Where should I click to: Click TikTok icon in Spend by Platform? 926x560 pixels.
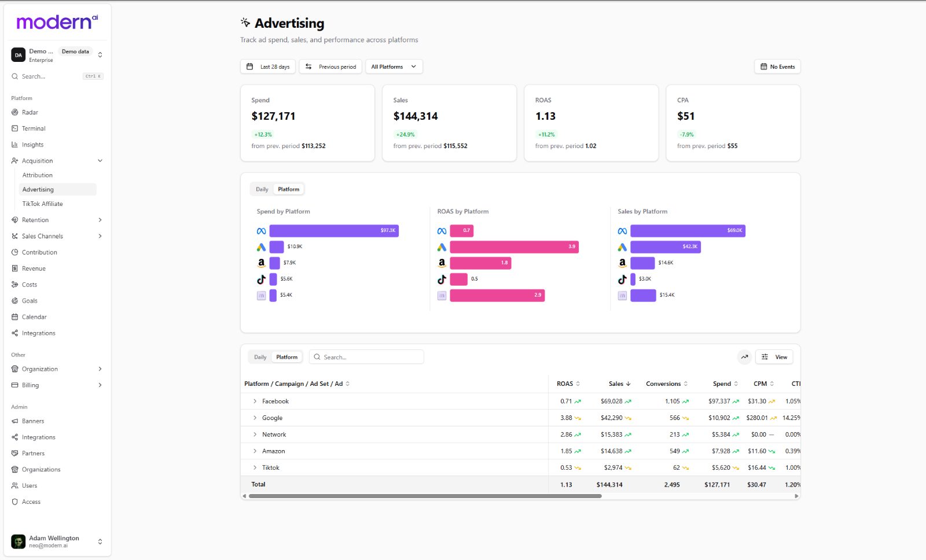[x=261, y=279]
